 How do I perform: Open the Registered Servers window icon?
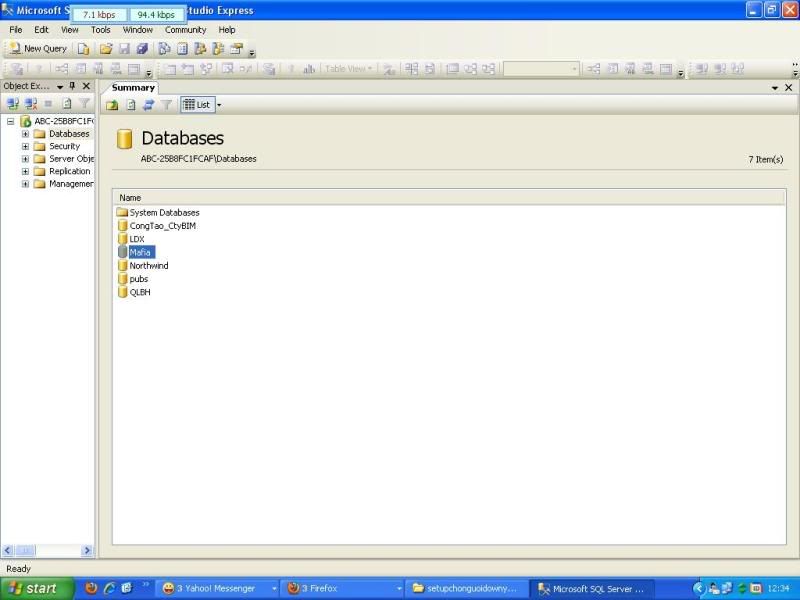coord(164,49)
